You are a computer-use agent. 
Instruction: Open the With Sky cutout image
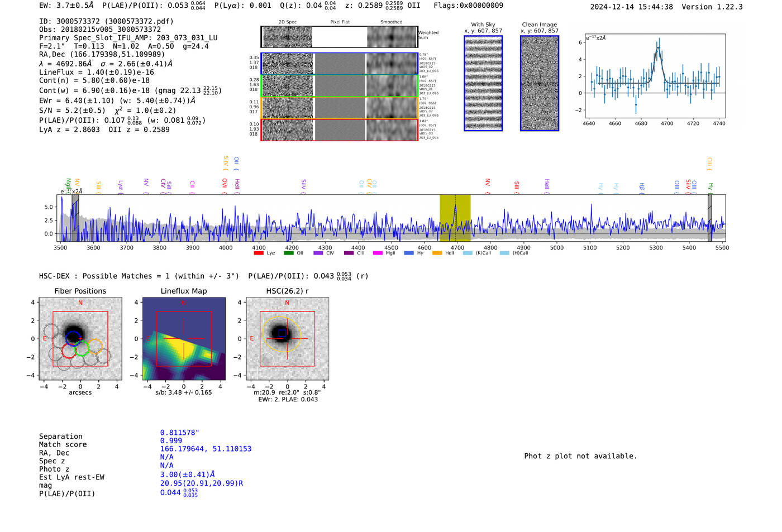click(483, 83)
